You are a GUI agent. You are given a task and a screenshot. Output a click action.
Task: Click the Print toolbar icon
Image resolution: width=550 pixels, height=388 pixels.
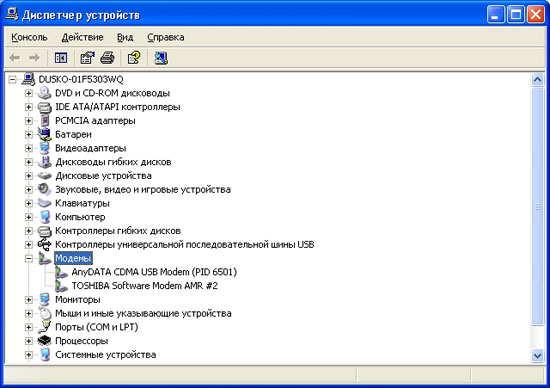[107, 58]
